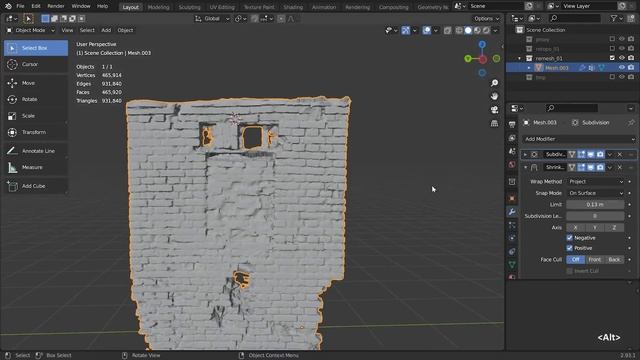
Task: Select the Select Box tool
Action: pos(36,48)
